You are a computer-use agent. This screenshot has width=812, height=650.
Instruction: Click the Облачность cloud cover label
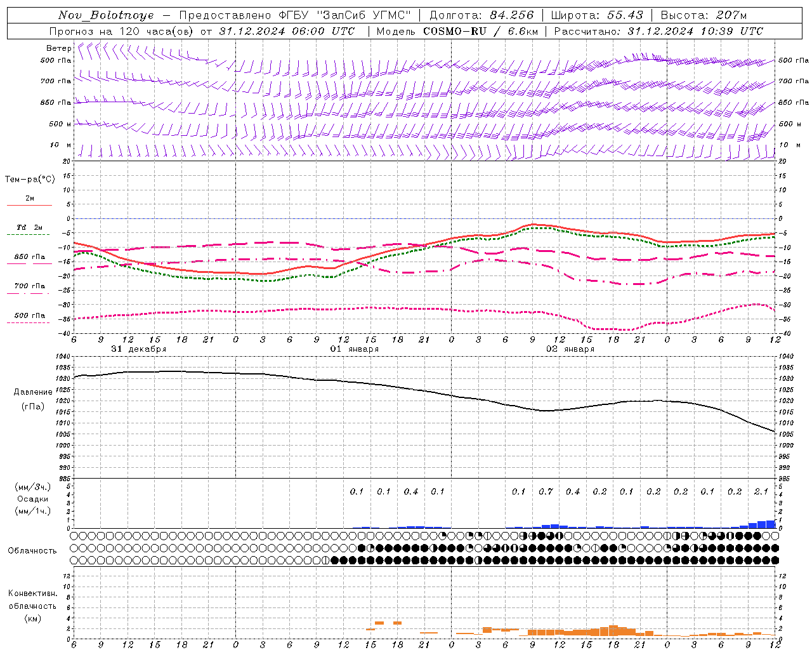(32, 550)
